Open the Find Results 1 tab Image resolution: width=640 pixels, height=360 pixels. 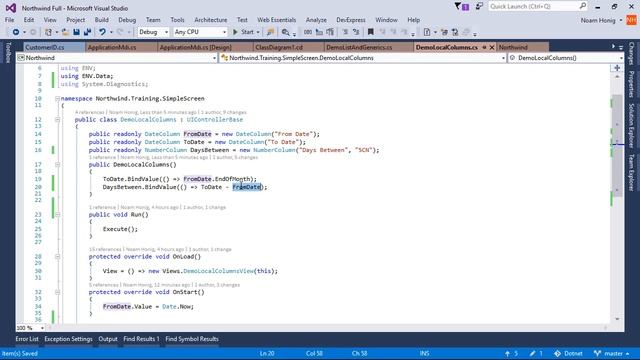(x=141, y=339)
